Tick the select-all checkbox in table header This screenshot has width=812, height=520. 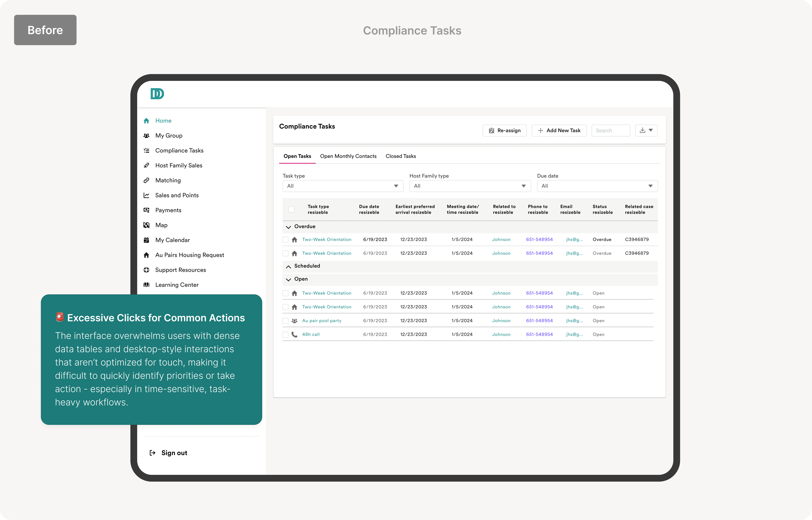coord(291,209)
